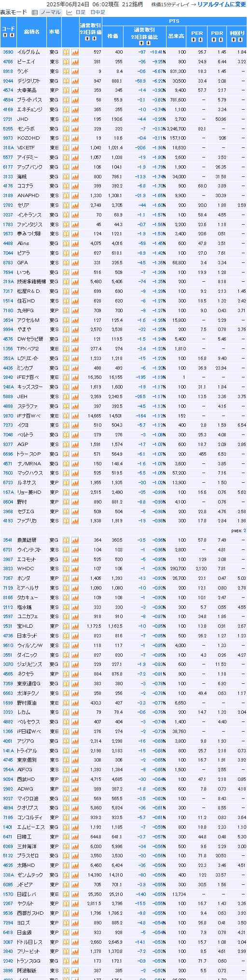The width and height of the screenshot is (251, 980).
Task: Open the chart icon for ビーエイ
Action: point(75,62)
